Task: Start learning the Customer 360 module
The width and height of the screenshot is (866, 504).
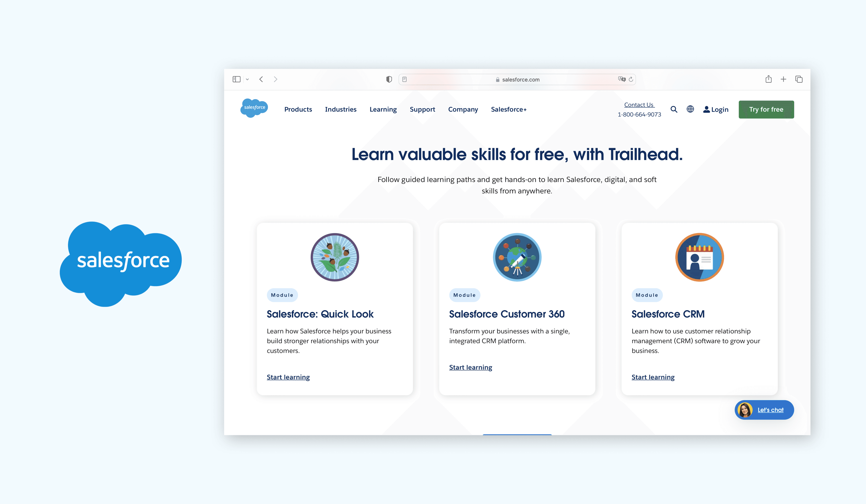Action: [470, 367]
